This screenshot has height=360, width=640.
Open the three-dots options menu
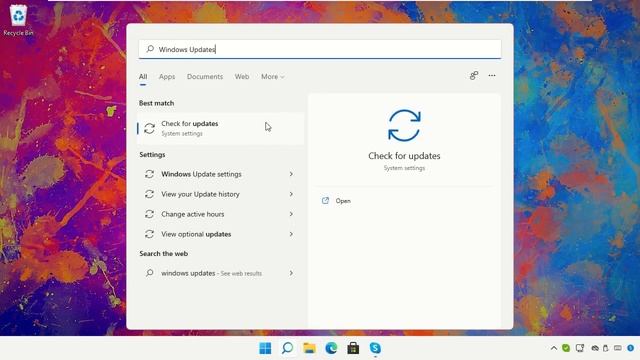point(492,76)
